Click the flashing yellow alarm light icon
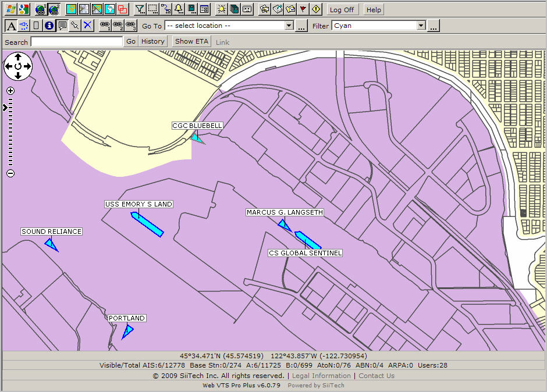547x392 pixels. (x=222, y=9)
